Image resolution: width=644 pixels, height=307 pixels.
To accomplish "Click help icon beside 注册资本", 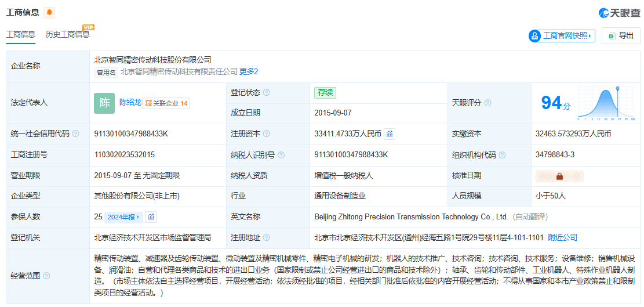I will [x=267, y=133].
